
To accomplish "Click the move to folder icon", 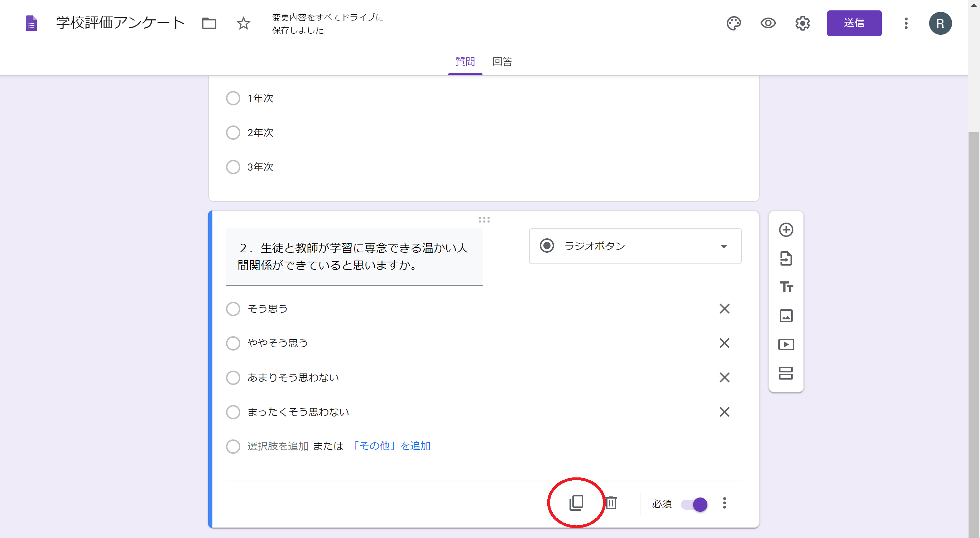I will (x=209, y=23).
